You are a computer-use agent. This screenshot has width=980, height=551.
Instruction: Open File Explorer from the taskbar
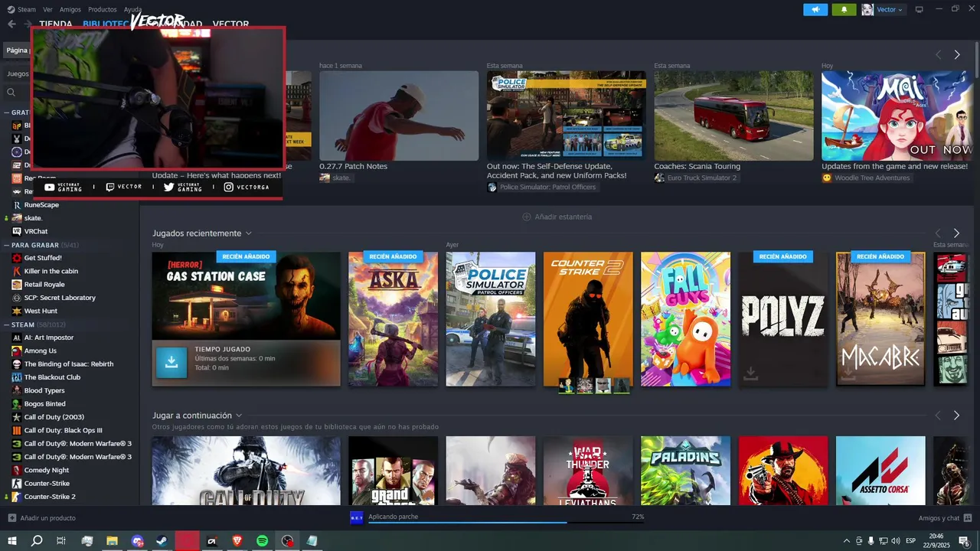pyautogui.click(x=112, y=541)
